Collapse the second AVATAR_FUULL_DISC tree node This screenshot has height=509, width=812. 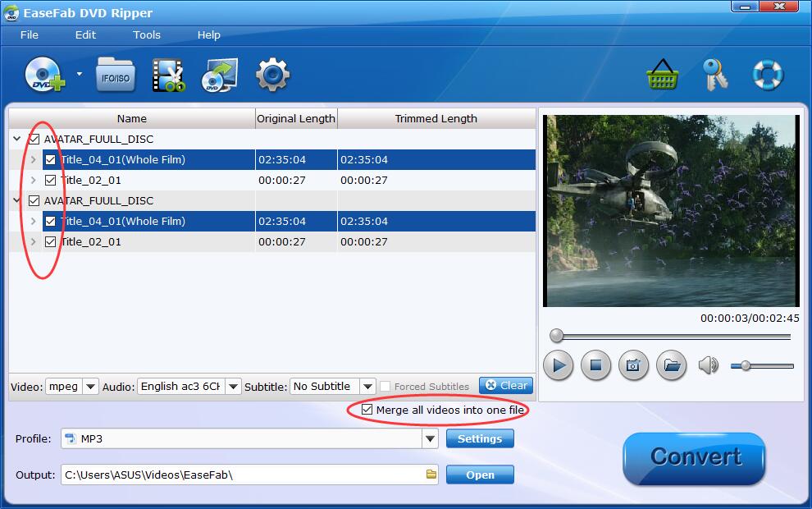pyautogui.click(x=16, y=200)
